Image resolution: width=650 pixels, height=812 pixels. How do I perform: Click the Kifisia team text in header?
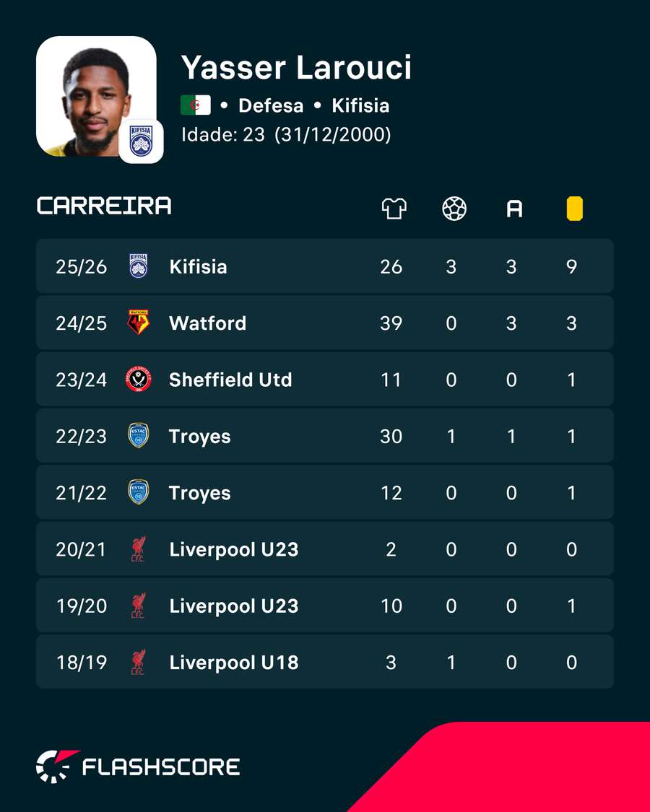(x=361, y=105)
